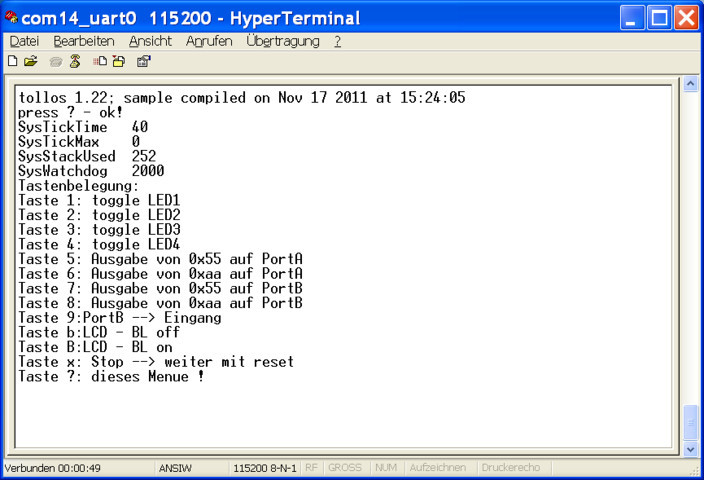Open the Übertragung menu

point(283,41)
